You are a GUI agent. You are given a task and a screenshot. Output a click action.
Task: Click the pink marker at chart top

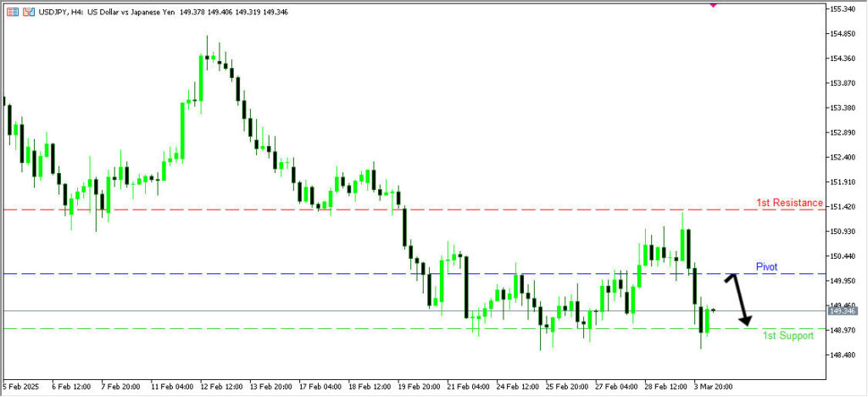pos(713,3)
